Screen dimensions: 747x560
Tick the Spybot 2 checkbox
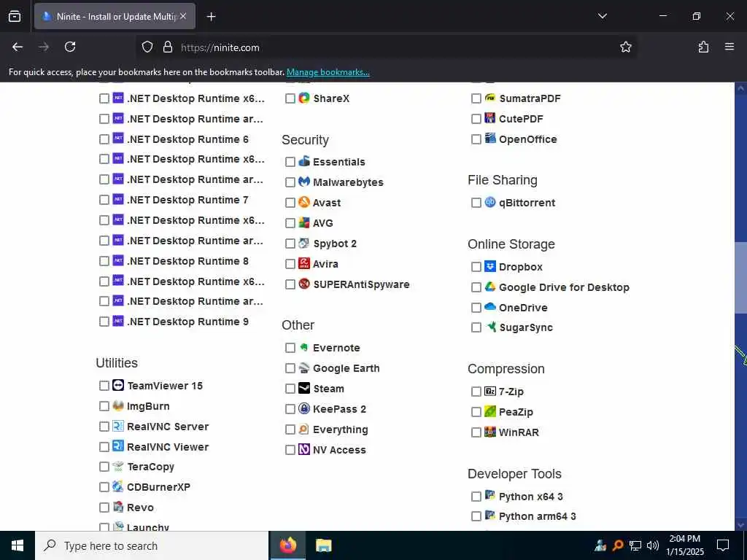[290, 244]
